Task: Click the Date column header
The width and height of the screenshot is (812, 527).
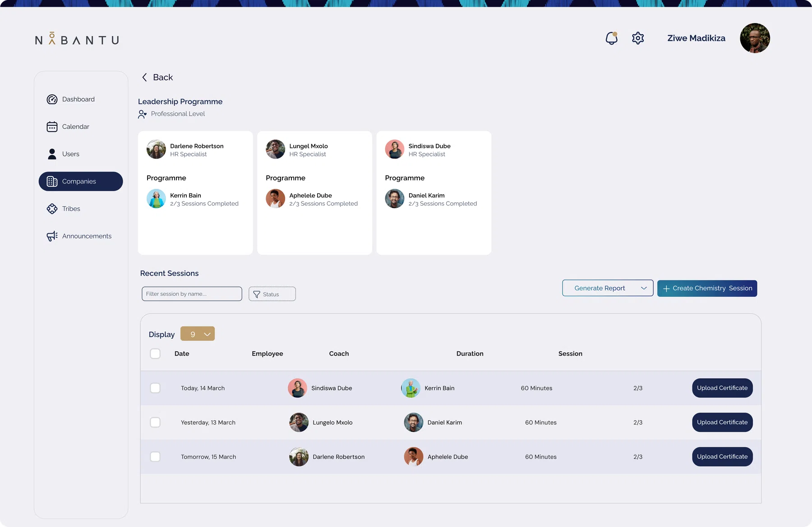Action: coord(182,354)
